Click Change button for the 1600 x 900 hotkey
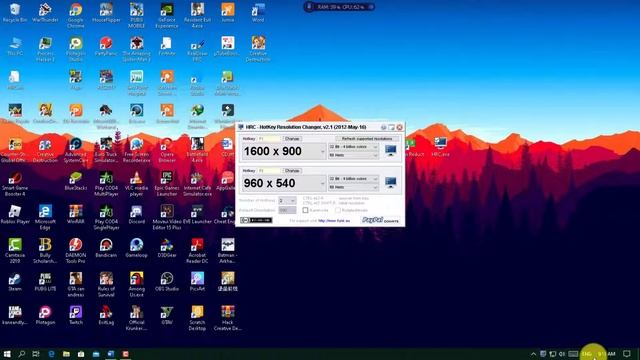Viewport: 640px width, 360px height. (292, 139)
